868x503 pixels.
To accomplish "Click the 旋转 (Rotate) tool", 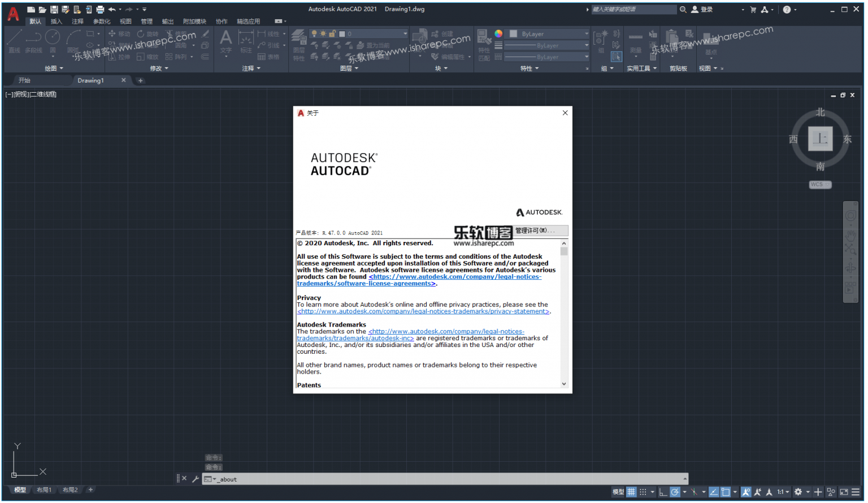I will [x=148, y=34].
